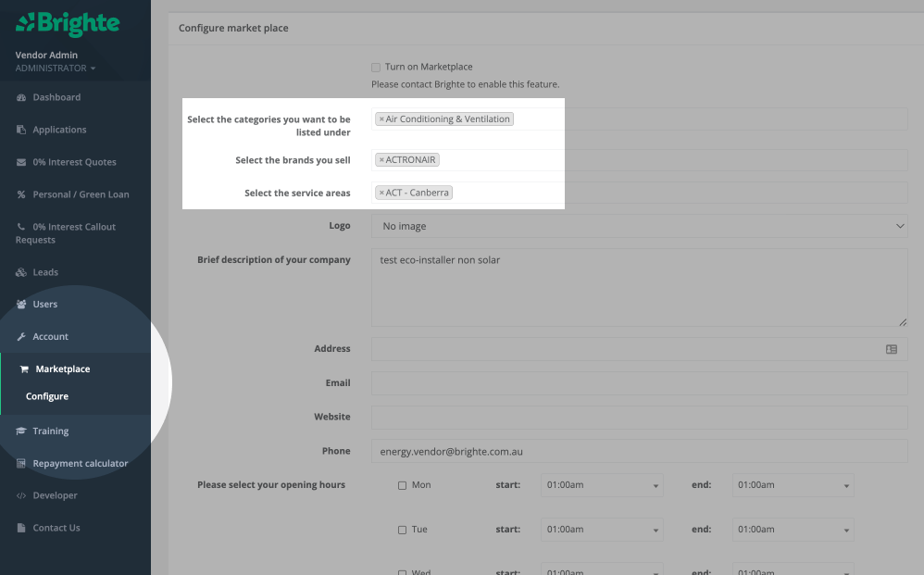The image size is (924, 575).
Task: Click the address card icon in Address field
Action: pyautogui.click(x=891, y=349)
